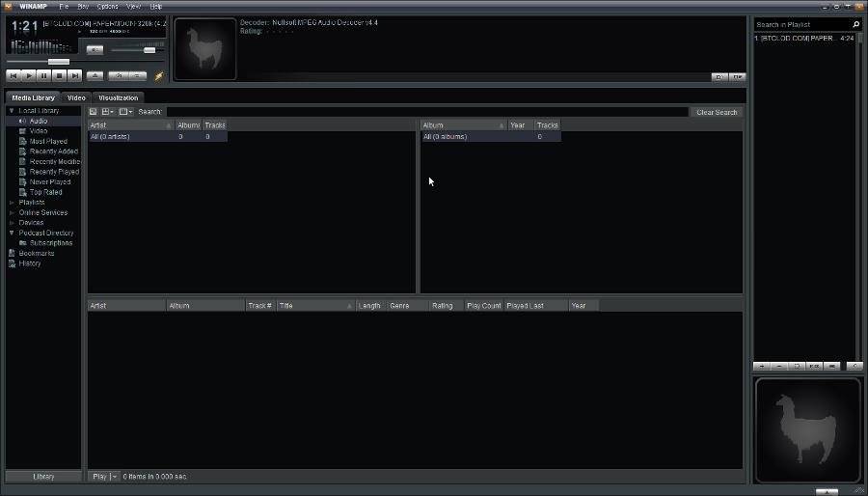Focus the media library Search field
Viewport: 868px width, 496px height.
pos(427,112)
